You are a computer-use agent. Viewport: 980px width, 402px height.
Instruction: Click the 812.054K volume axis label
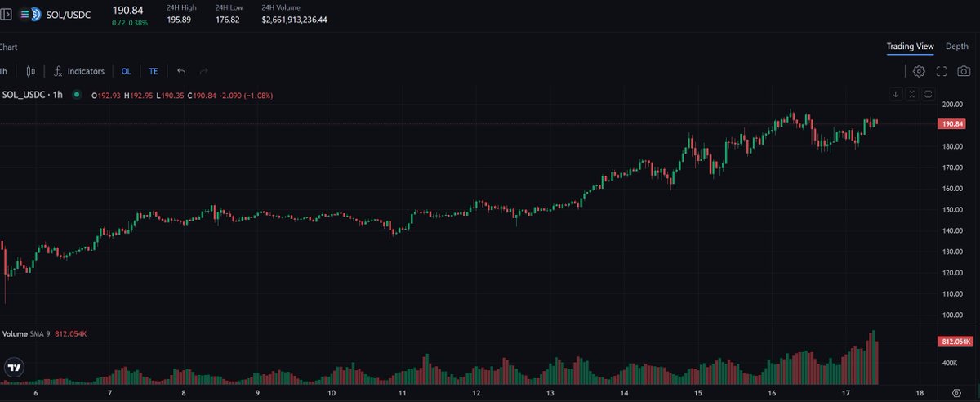coord(954,342)
